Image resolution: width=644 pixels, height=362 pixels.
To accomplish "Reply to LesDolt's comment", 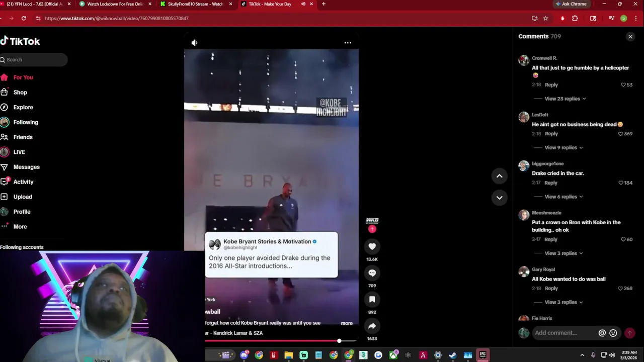I will click(x=551, y=134).
